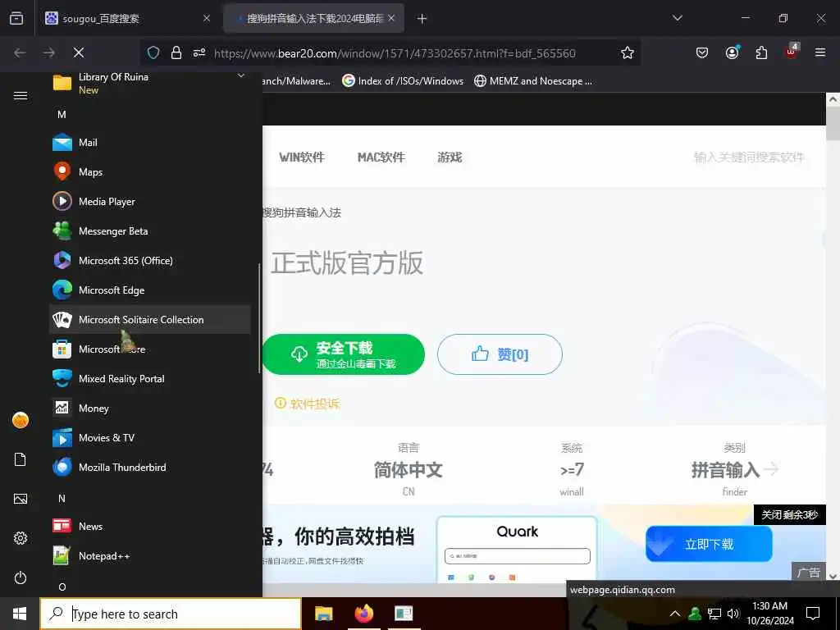The height and width of the screenshot is (630, 840).
Task: Launch Movies & TV
Action: tap(150, 438)
